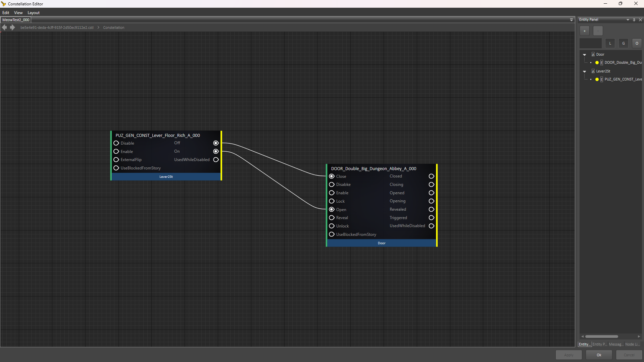Click the Door node Disable input port
Screen dimensions: 644x362
click(332, 185)
